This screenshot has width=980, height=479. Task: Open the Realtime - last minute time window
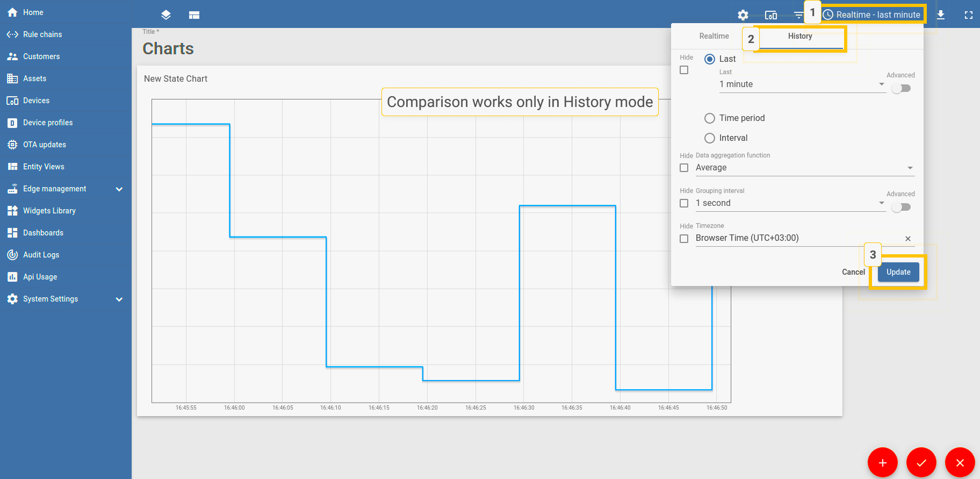pyautogui.click(x=872, y=15)
